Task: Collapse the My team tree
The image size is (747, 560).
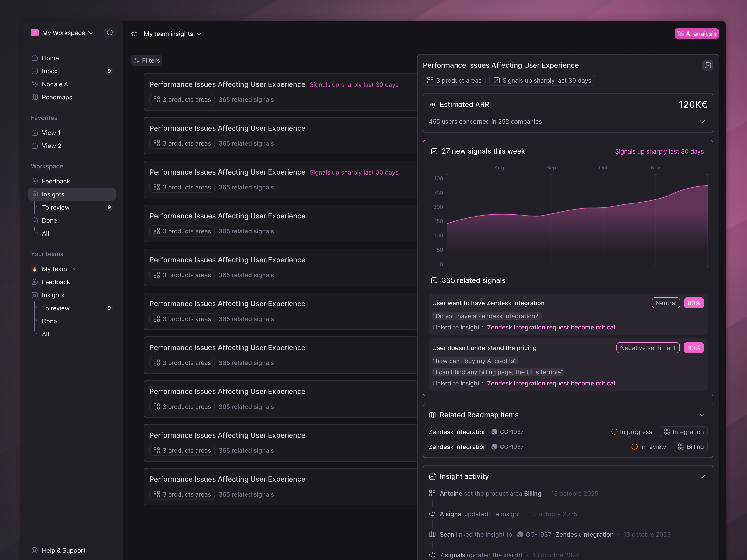Action: (75, 269)
